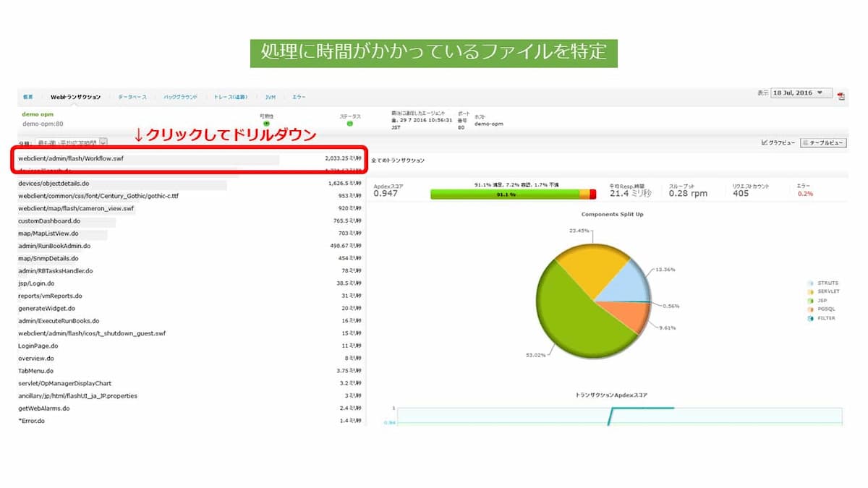Select the STRUTS legend marker
The height and width of the screenshot is (488, 868).
(810, 283)
